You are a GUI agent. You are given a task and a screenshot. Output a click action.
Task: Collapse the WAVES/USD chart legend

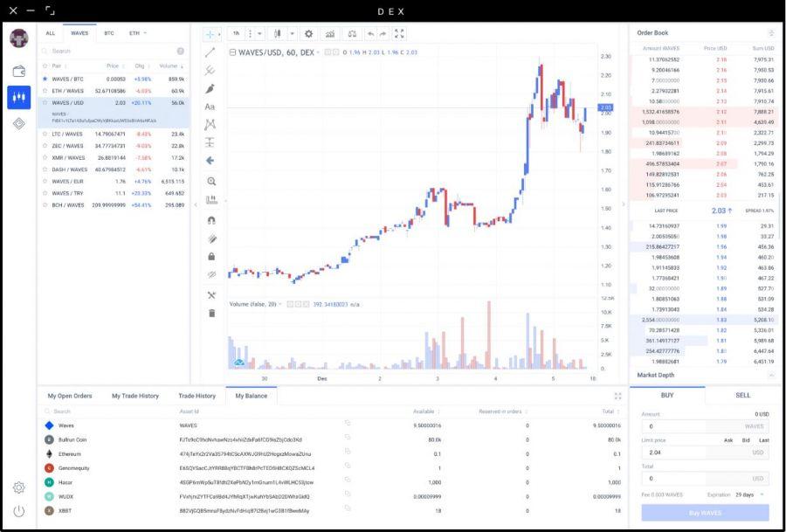click(232, 52)
